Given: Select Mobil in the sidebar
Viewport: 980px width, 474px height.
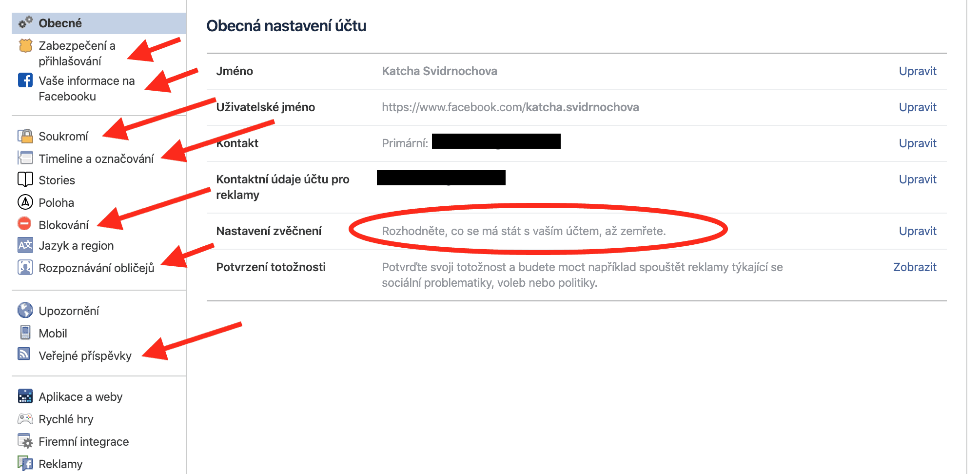Looking at the screenshot, I should (x=53, y=333).
